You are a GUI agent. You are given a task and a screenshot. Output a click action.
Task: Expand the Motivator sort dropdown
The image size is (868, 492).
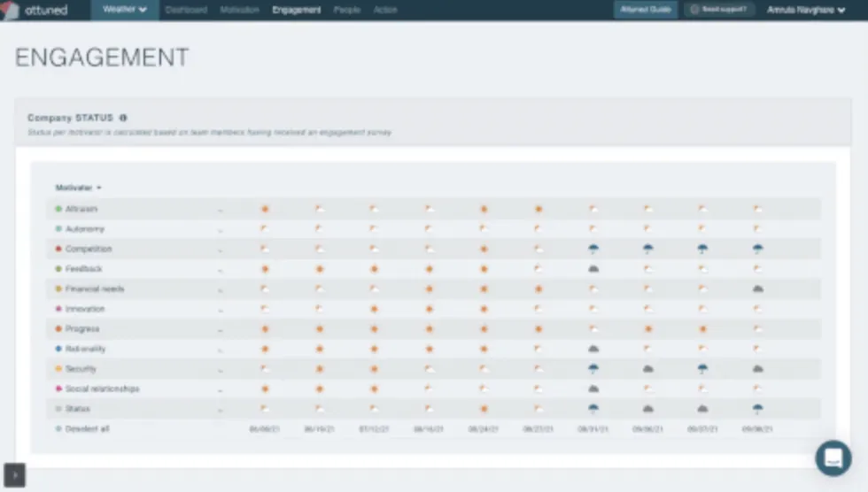pyautogui.click(x=79, y=188)
